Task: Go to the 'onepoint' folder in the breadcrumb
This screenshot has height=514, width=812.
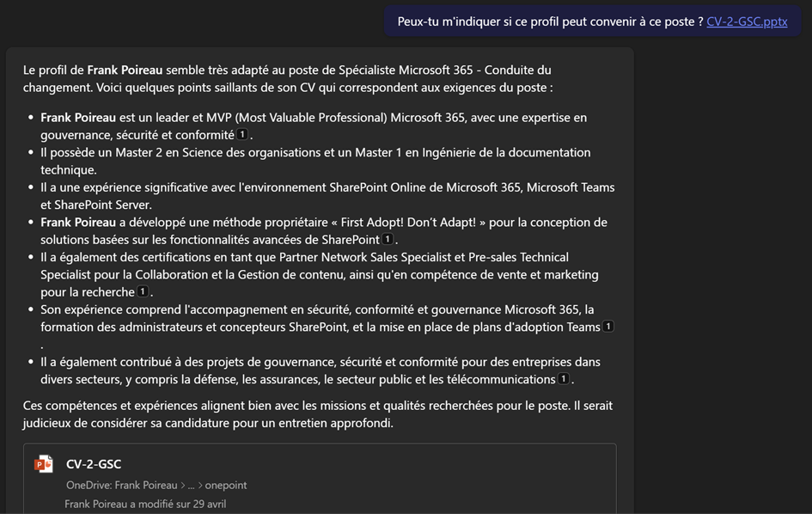Action: point(226,485)
